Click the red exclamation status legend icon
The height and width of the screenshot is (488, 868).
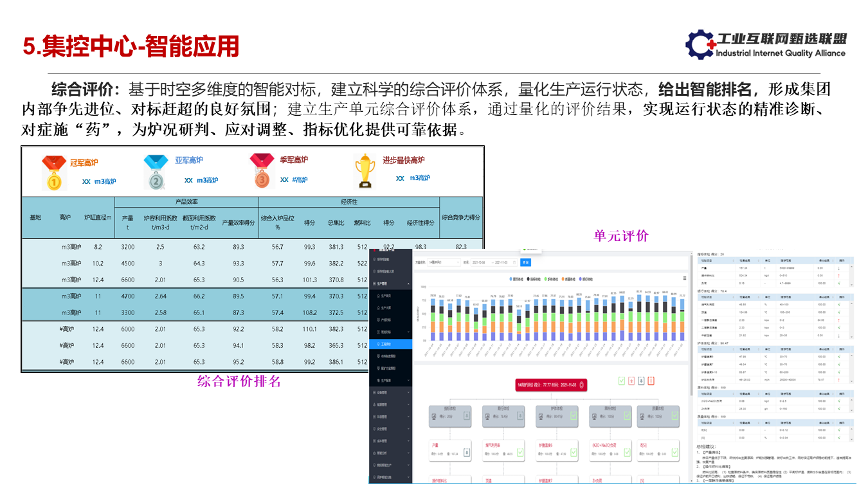coord(651,381)
